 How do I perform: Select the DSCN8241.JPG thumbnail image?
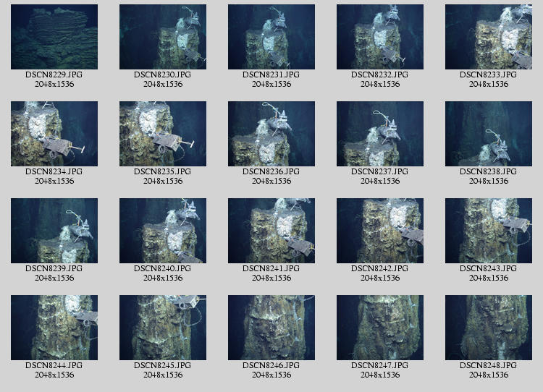(271, 231)
